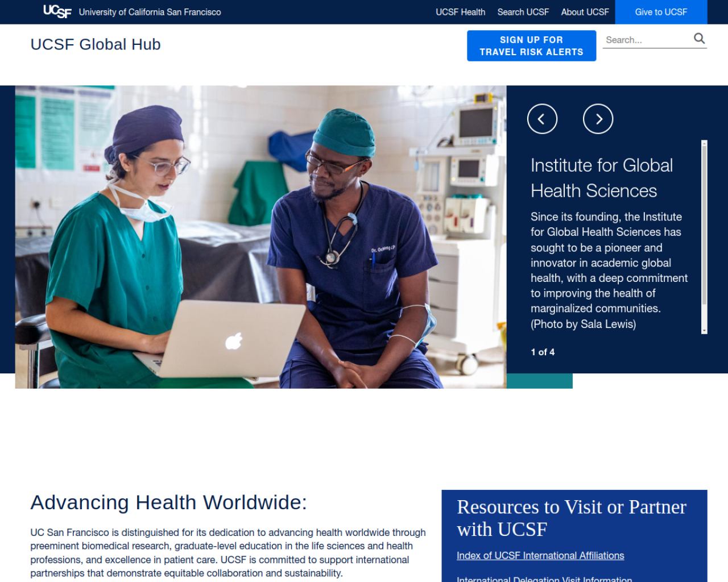Open About UCSF link
The width and height of the screenshot is (728, 582).
tap(585, 12)
